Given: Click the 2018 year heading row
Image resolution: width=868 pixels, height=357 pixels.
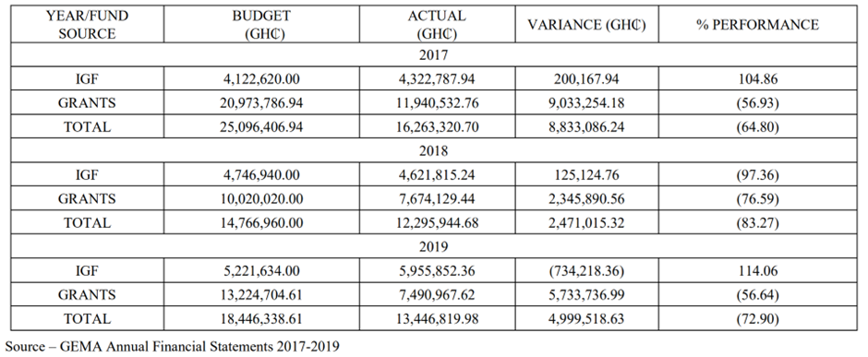Looking at the screenshot, I should point(433,150).
